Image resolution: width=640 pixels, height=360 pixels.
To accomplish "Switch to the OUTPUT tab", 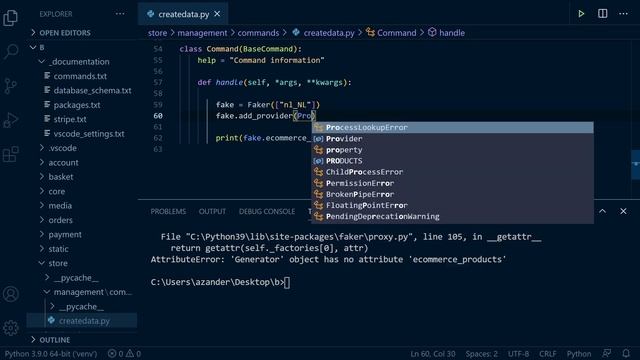I will click(212, 211).
